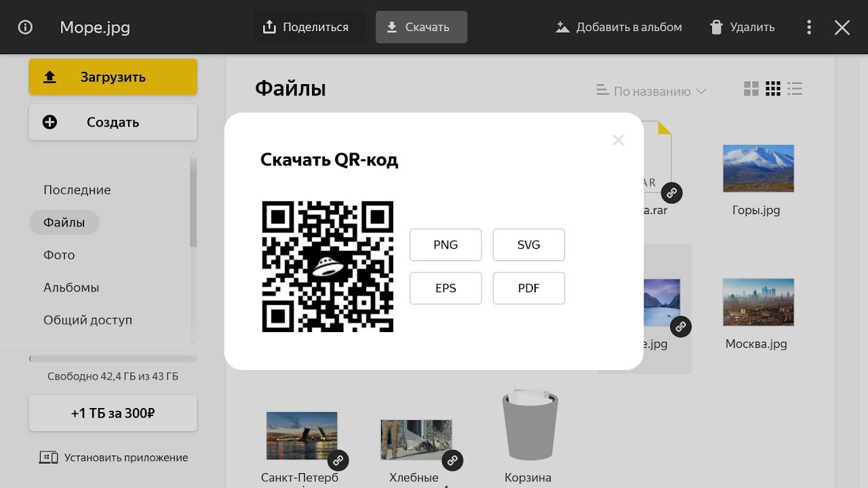This screenshot has height=488, width=868.
Task: Select the Санкт-Петерб bridge photo thumbnail
Action: [302, 436]
